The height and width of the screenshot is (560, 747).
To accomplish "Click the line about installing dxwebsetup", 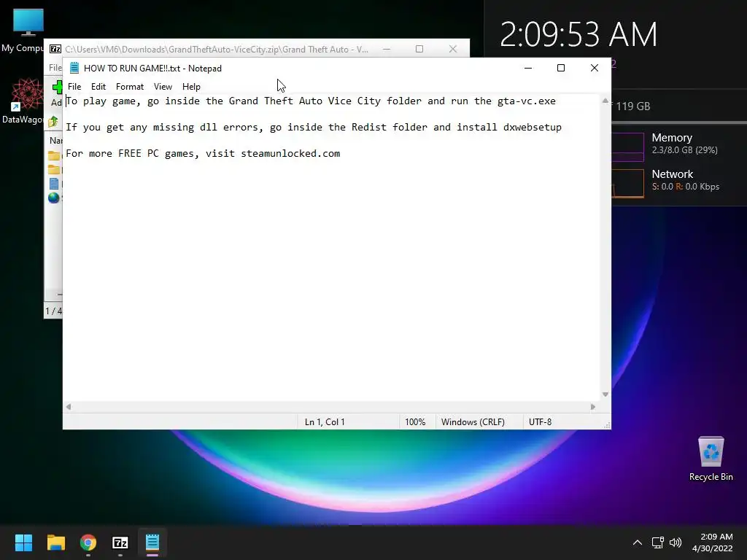I will 314,127.
